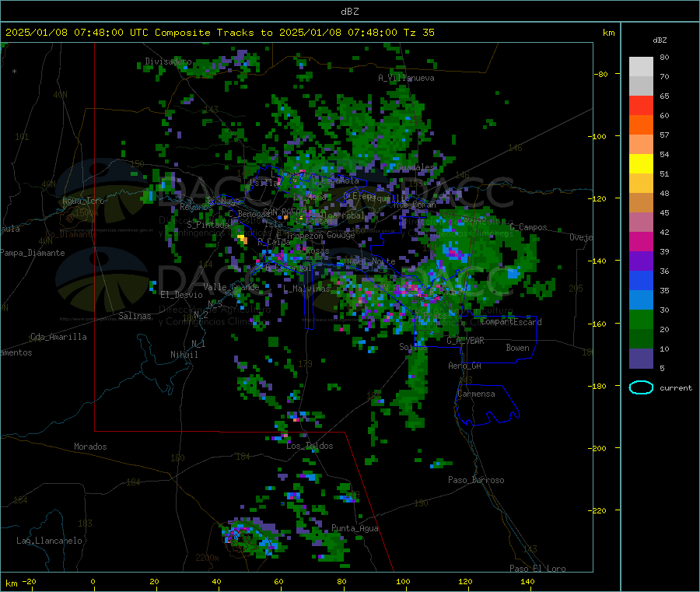The image size is (700, 592).
Task: Click the yellow storm cell near R_Caida
Action: pos(243,239)
